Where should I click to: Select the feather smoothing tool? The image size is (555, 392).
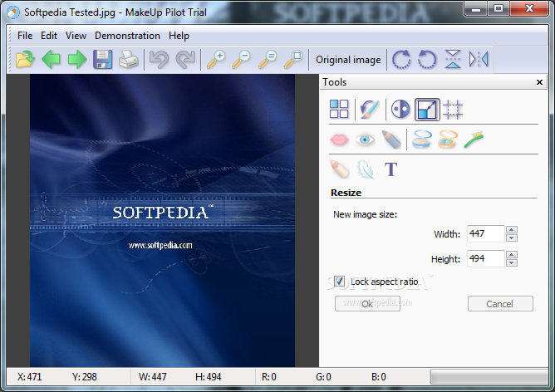(x=365, y=169)
